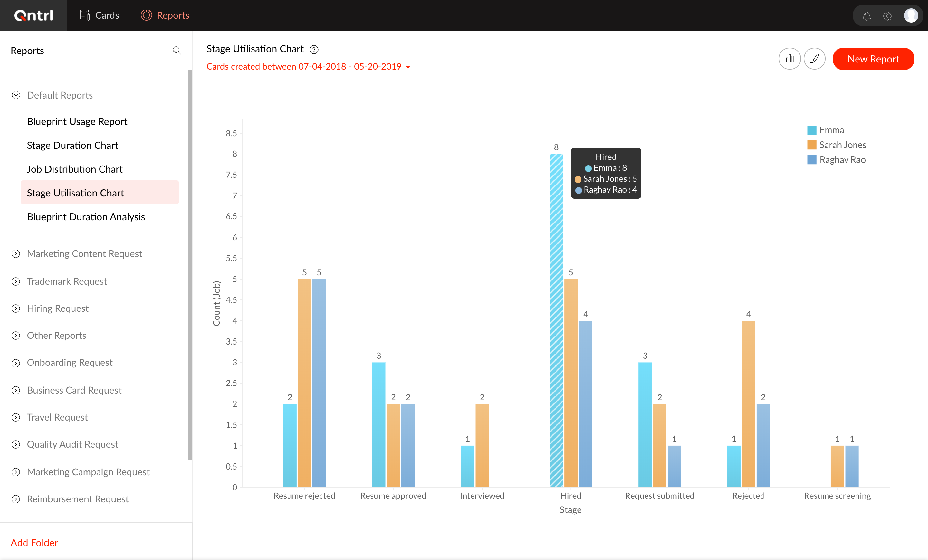Open the help tooltip beside Stage Utilisation Chart
Viewport: 928px width, 560px height.
(314, 49)
